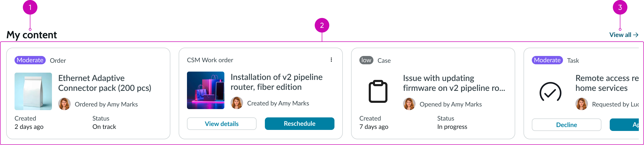Click the requester avatar on Task card
Screen dimensions: 644x145
[582, 104]
